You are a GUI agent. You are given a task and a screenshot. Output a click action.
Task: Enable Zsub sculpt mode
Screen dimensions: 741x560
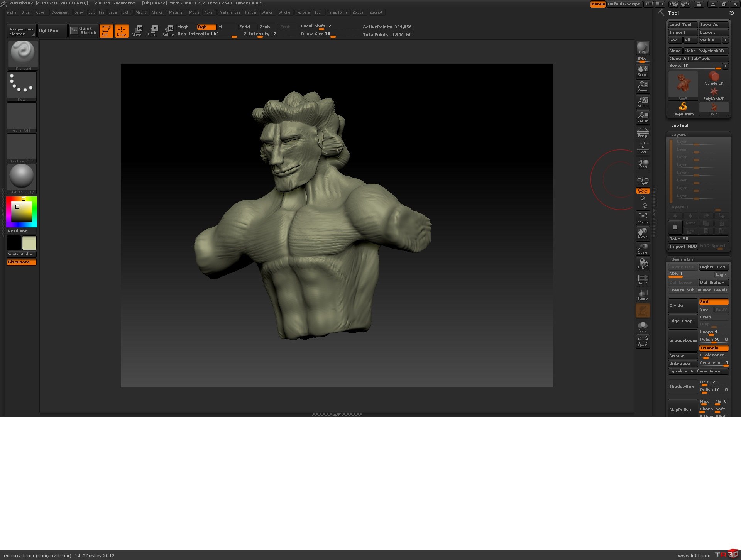(x=267, y=27)
